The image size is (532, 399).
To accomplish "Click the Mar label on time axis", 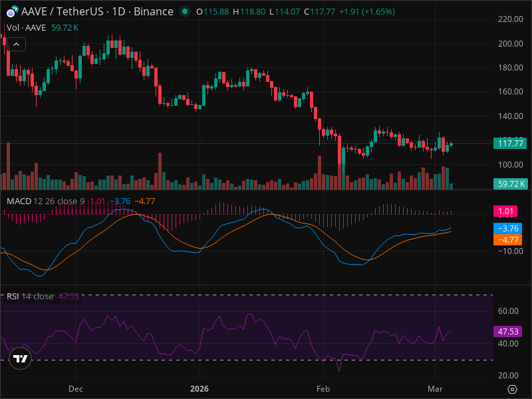I will [x=435, y=389].
